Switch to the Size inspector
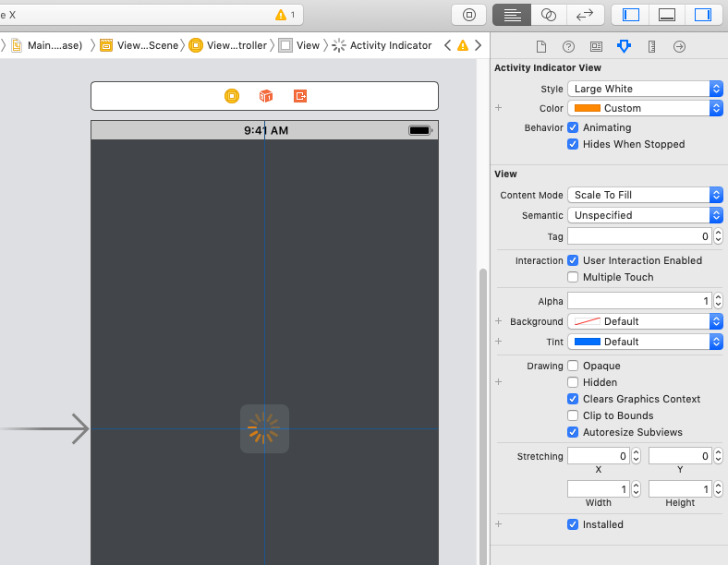This screenshot has width=728, height=565. coord(651,46)
